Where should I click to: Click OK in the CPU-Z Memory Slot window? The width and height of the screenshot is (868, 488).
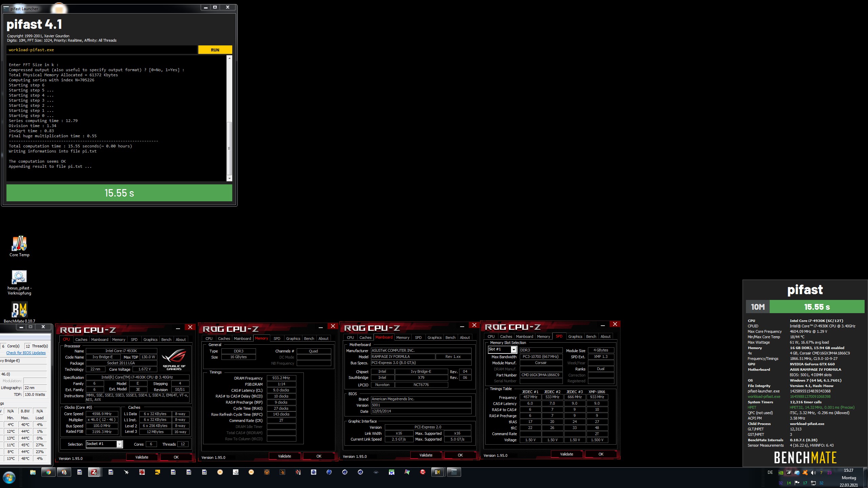click(x=601, y=454)
